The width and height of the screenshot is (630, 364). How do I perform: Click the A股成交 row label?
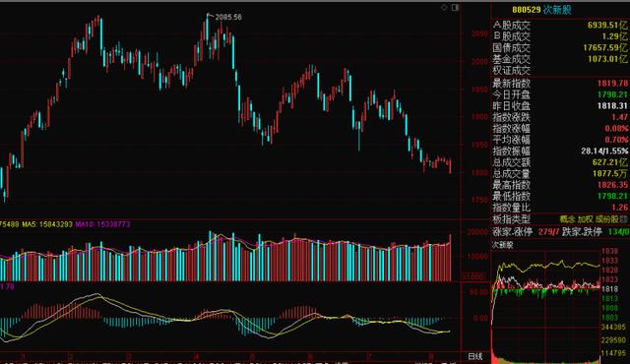[x=512, y=26]
